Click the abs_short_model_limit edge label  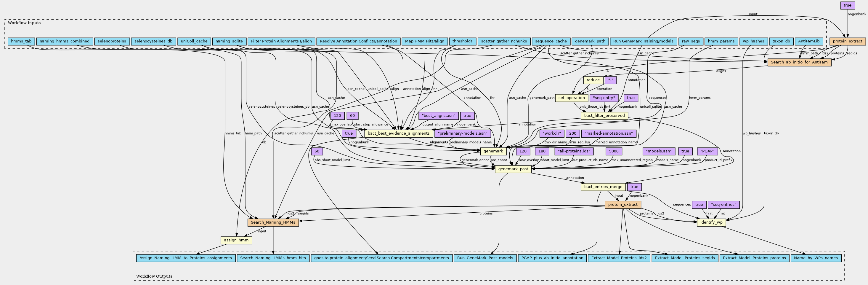pos(332,160)
